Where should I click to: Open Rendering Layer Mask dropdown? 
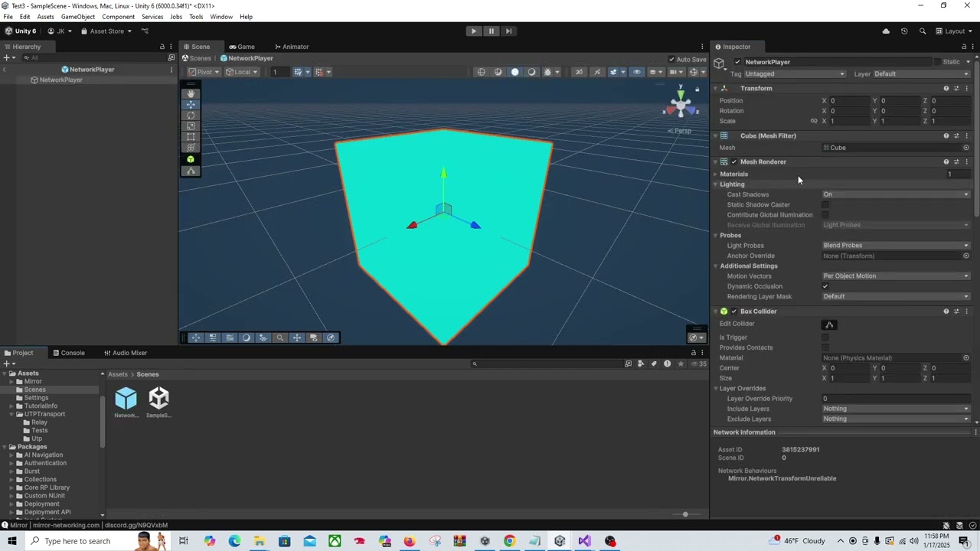[896, 297]
